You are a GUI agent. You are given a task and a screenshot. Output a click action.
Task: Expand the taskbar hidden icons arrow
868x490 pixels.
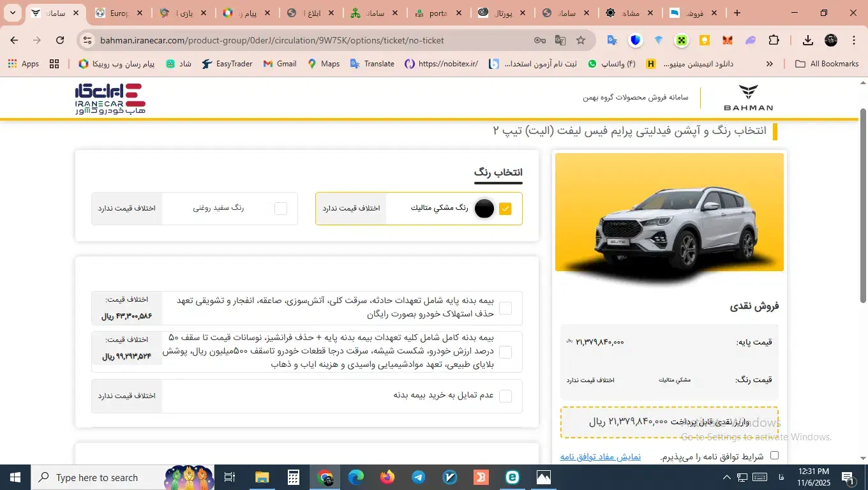pyautogui.click(x=726, y=477)
